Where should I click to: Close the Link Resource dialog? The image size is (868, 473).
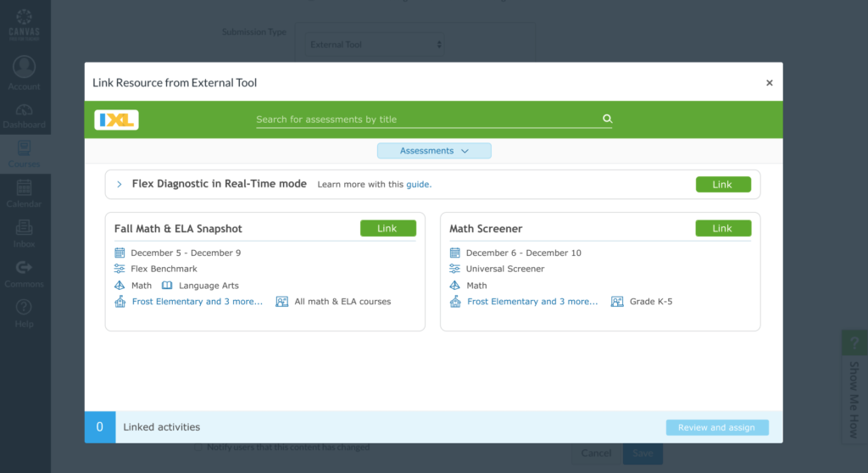(769, 82)
